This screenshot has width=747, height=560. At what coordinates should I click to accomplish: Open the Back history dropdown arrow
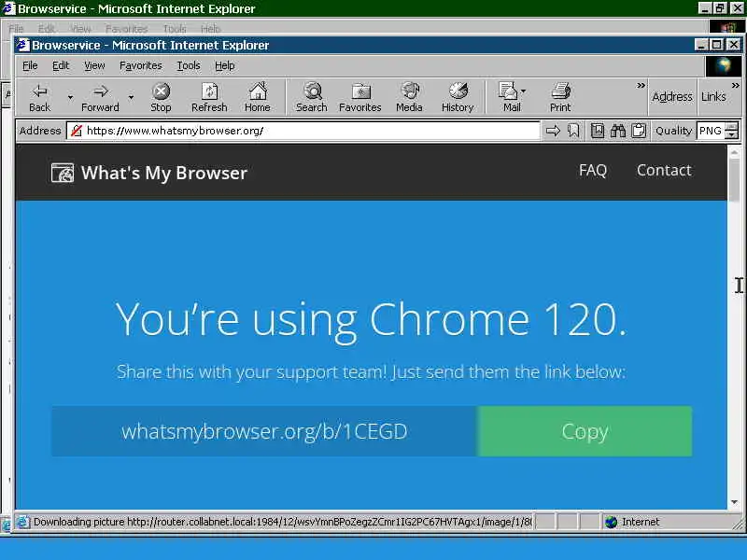[x=70, y=98]
